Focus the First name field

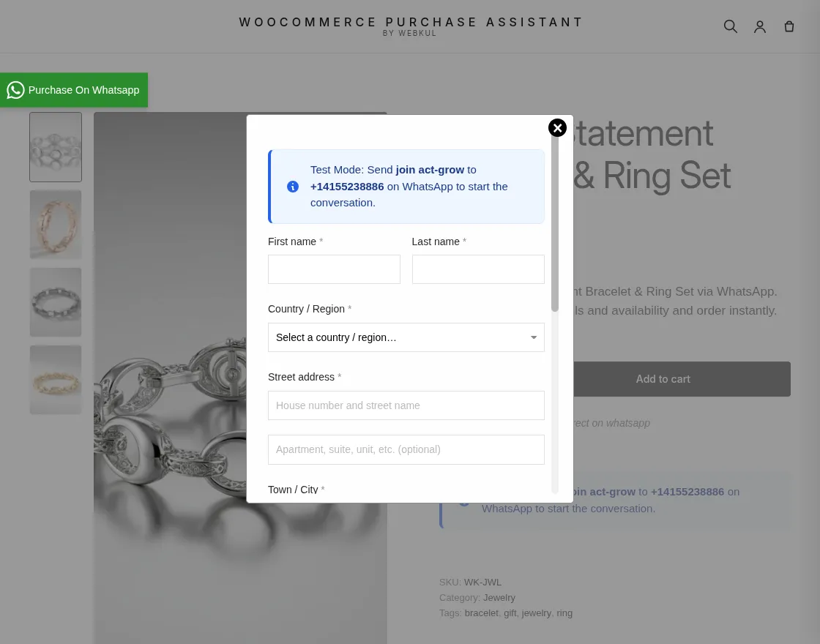(334, 269)
